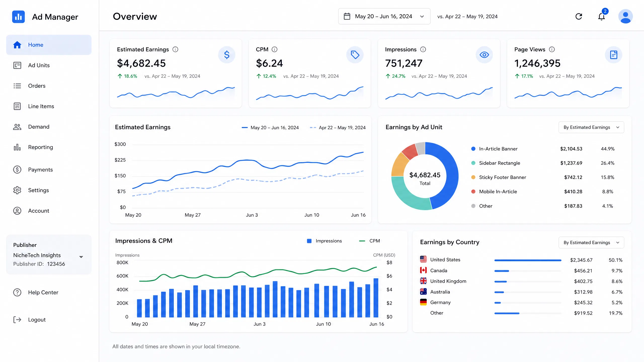Viewport: 644px width, 362px height.
Task: Click the Ad Units sidebar icon
Action: [17, 65]
